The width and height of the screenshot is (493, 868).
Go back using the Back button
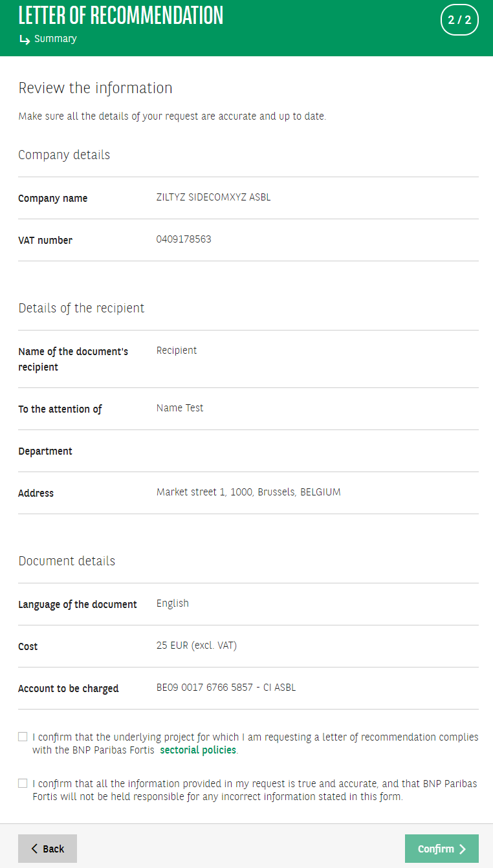click(x=47, y=849)
